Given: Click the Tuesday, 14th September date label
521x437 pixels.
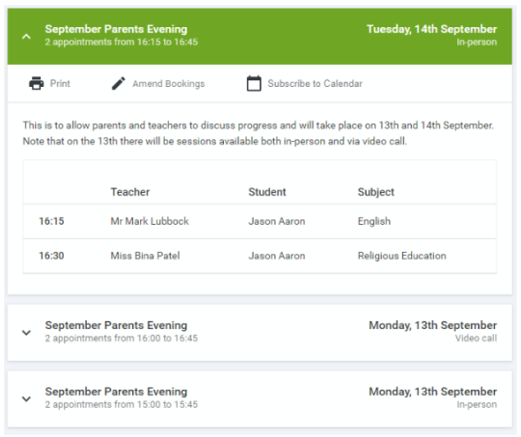Looking at the screenshot, I should tap(432, 29).
